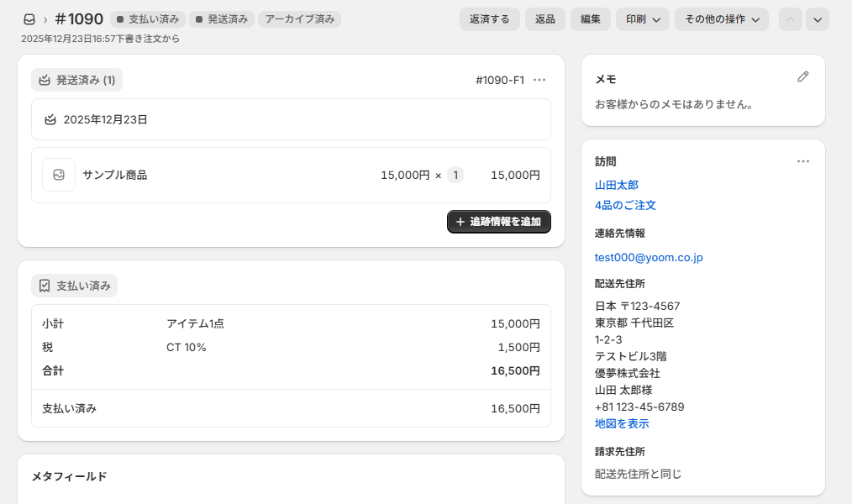The image size is (852, 504).
Task: Go to previous order with up arrow
Action: point(791,19)
